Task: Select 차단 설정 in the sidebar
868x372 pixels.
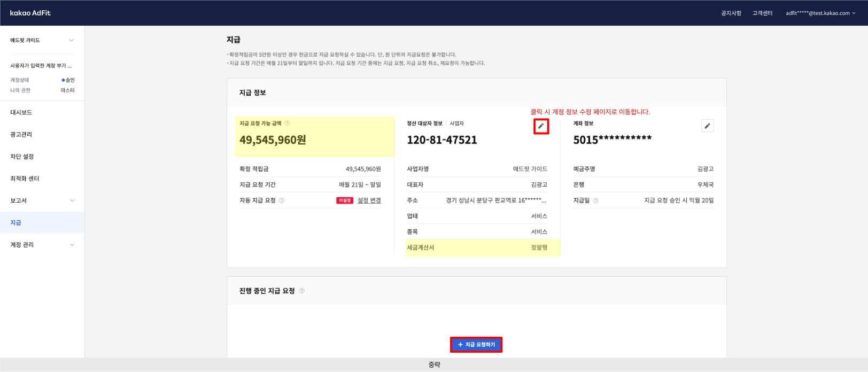Action: (x=22, y=157)
